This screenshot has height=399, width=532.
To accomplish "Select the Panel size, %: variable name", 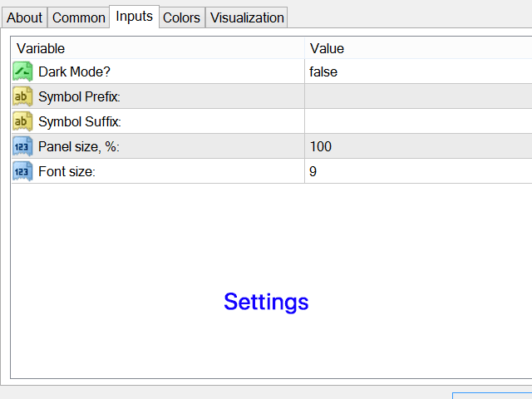I will point(79,146).
